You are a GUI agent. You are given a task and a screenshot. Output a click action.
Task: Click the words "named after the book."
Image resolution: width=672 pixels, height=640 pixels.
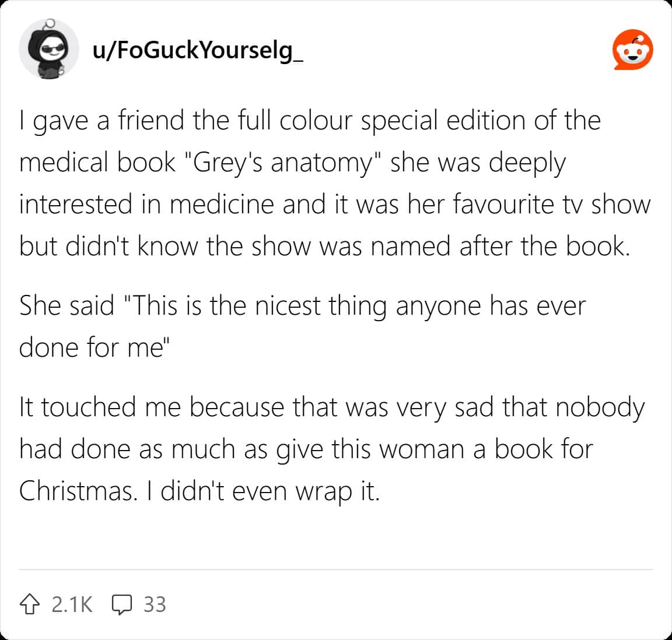[x=501, y=247]
